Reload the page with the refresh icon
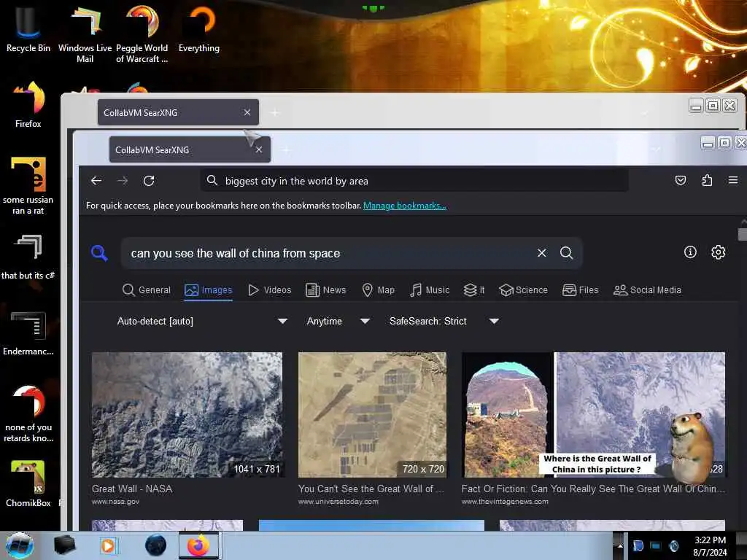This screenshot has height=560, width=747. (x=149, y=181)
